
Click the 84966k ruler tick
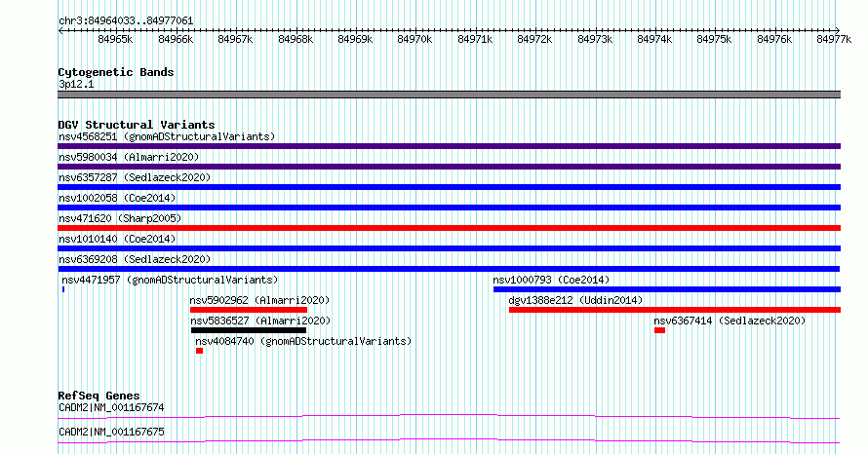(176, 39)
